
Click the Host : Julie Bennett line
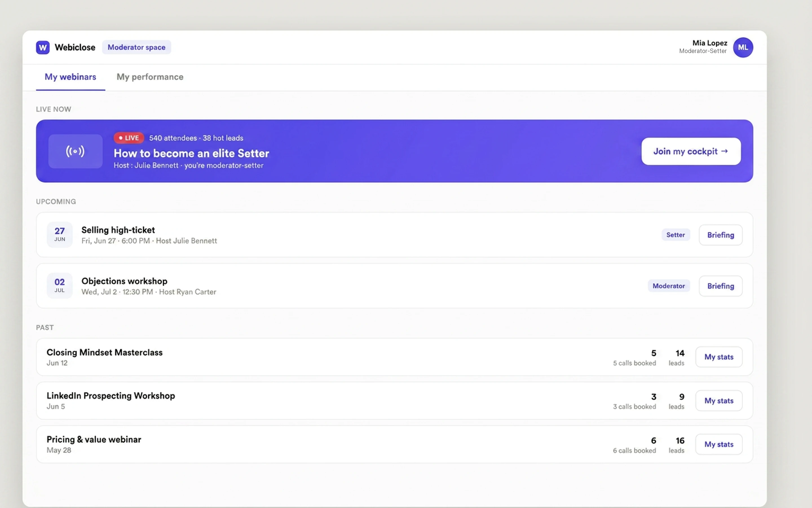[189, 165]
